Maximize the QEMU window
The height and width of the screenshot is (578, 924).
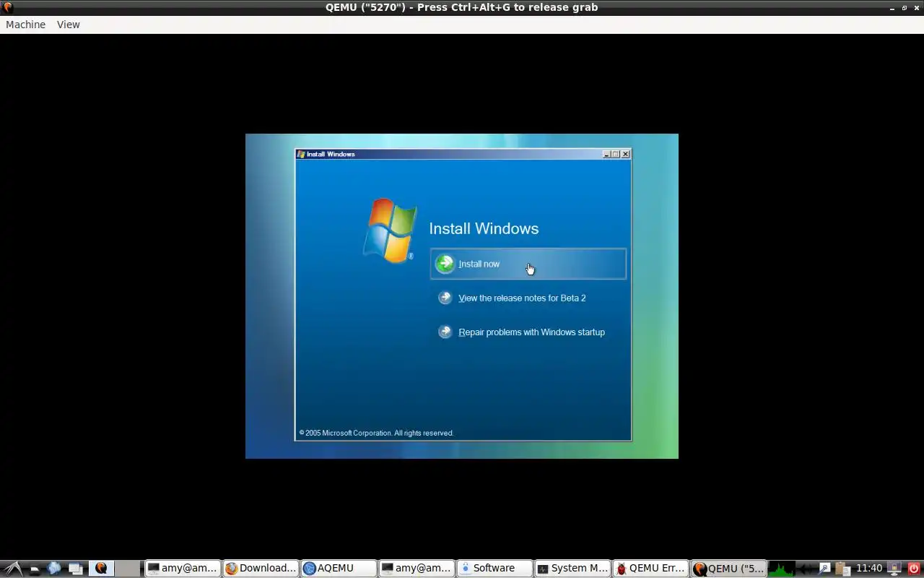coord(904,7)
